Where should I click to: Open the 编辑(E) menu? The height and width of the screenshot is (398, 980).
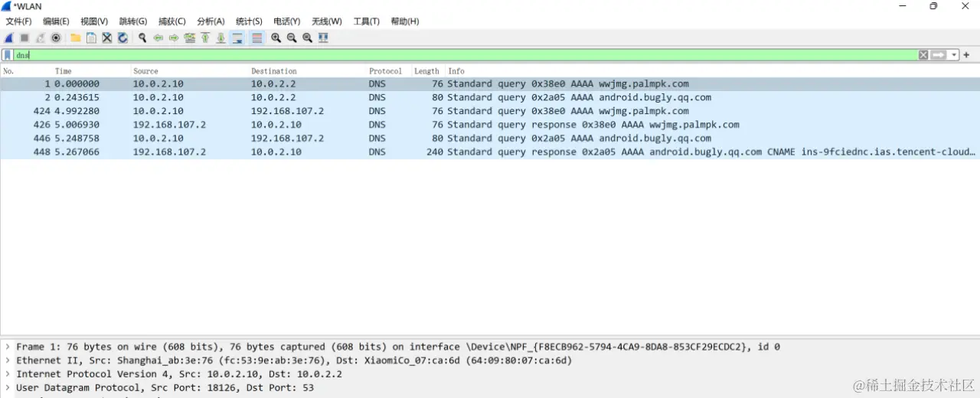pos(56,21)
